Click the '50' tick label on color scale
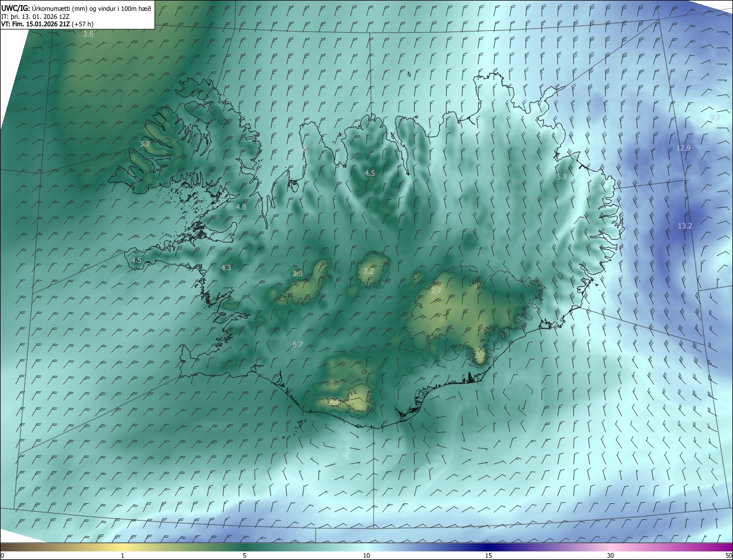 [x=728, y=555]
